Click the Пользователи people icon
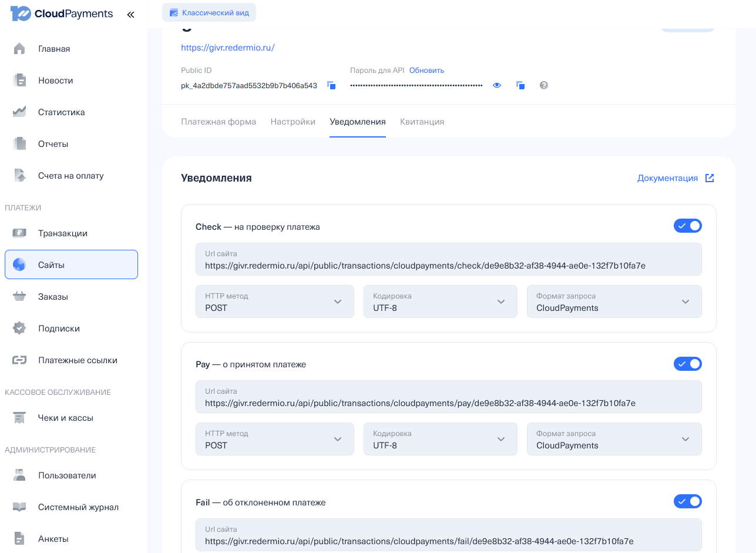 19,475
